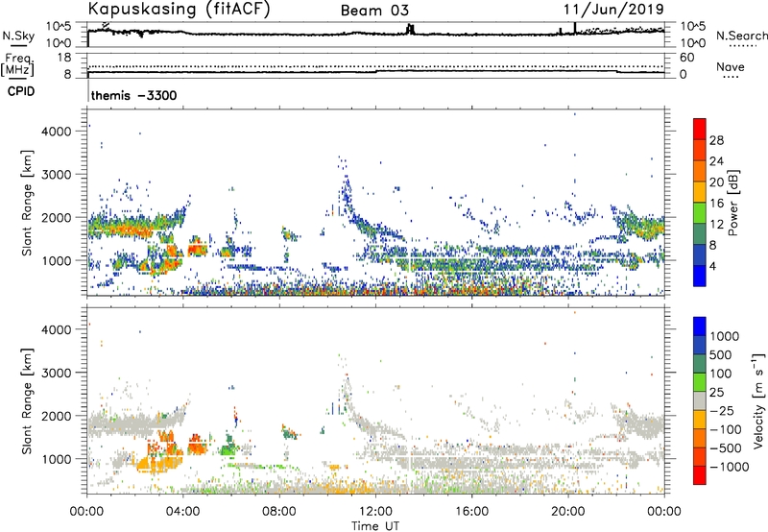Click the power colorbar label '12'
The width and height of the screenshot is (768, 532).
(716, 225)
